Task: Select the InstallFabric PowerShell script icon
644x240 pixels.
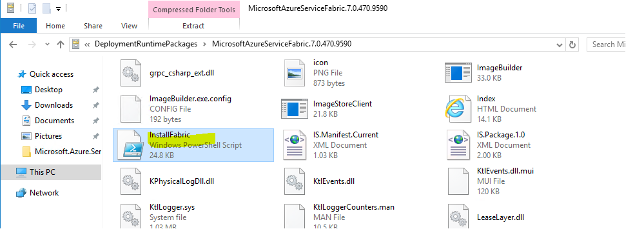Action: (x=131, y=145)
